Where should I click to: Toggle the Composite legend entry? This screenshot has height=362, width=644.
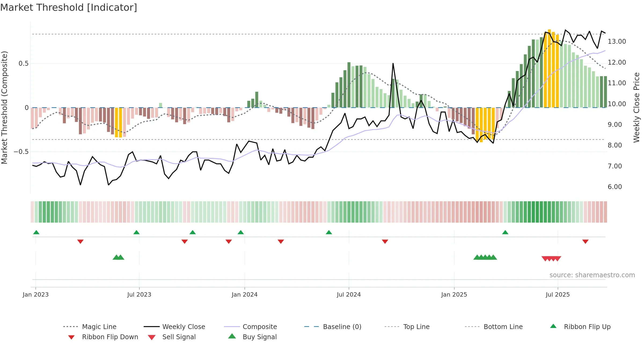pyautogui.click(x=250, y=327)
